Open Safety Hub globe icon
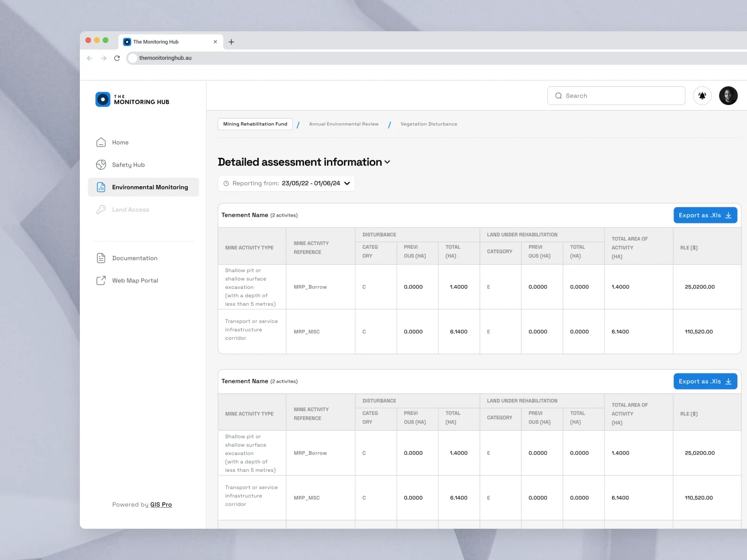 (101, 165)
